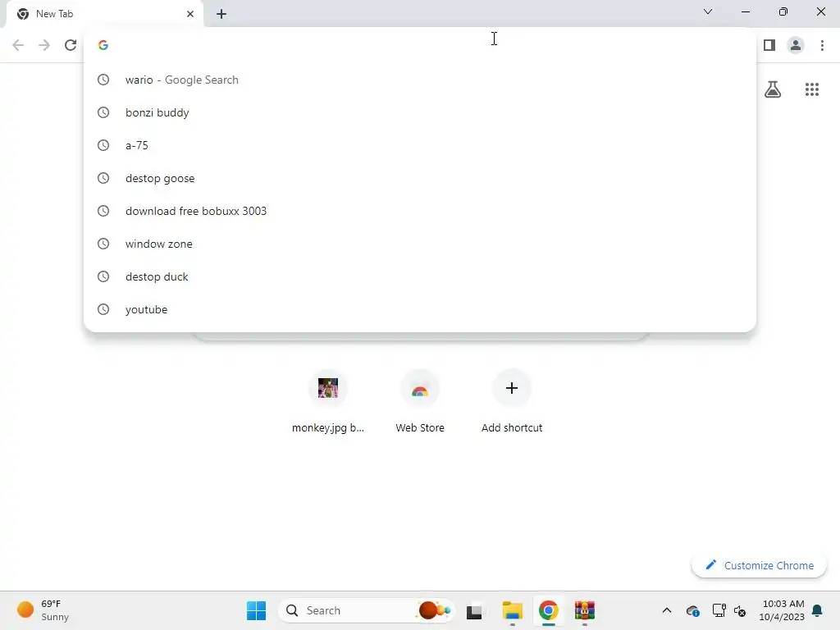Choose the 'bonzi buddy' suggestion
Image resolution: width=840 pixels, height=630 pixels.
coord(419,112)
